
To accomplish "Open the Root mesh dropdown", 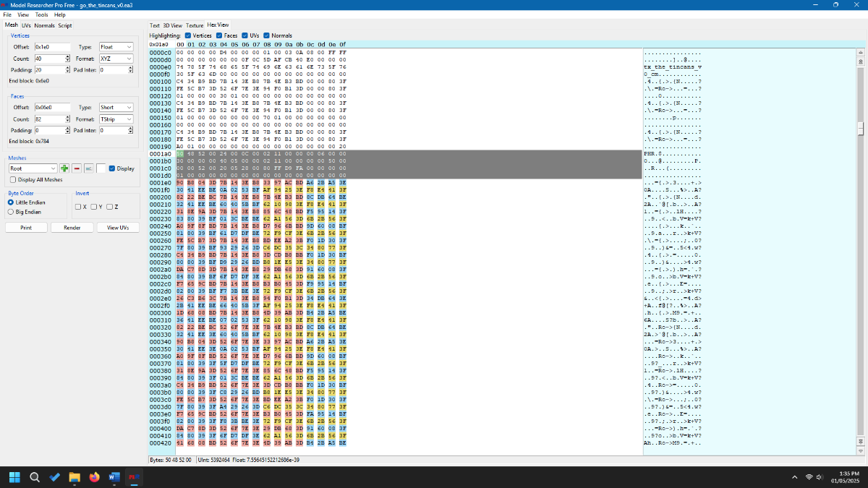I will pyautogui.click(x=33, y=168).
